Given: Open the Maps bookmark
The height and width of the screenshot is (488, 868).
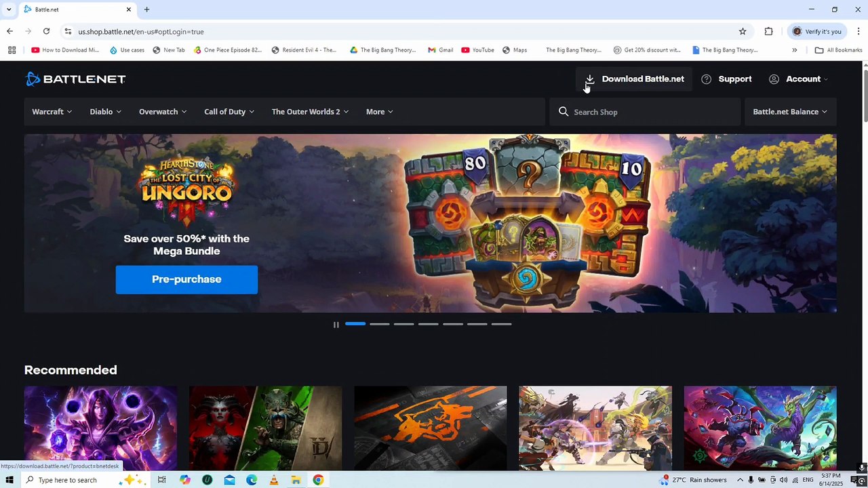Looking at the screenshot, I should pyautogui.click(x=514, y=50).
